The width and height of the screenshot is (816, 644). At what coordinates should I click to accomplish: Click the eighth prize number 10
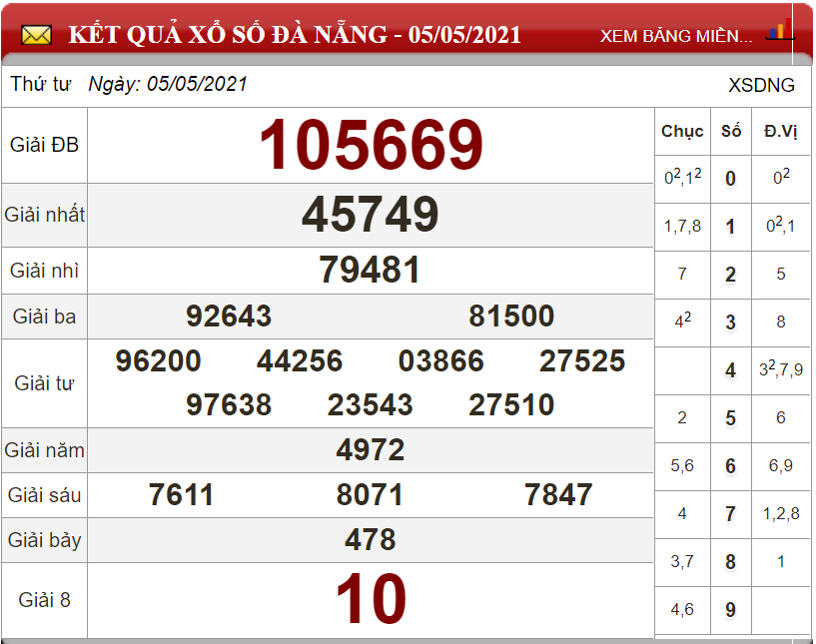pos(371,600)
